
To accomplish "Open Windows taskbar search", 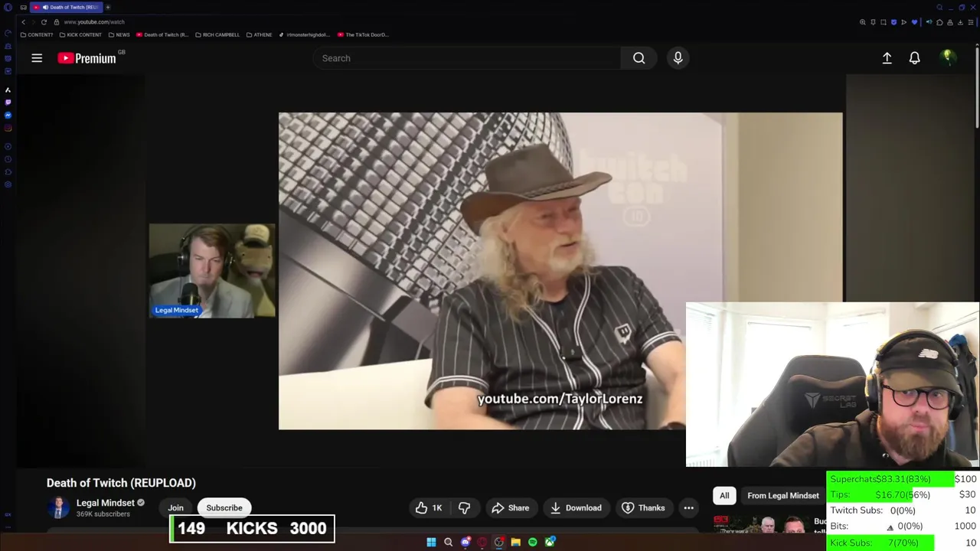I will pos(448,542).
